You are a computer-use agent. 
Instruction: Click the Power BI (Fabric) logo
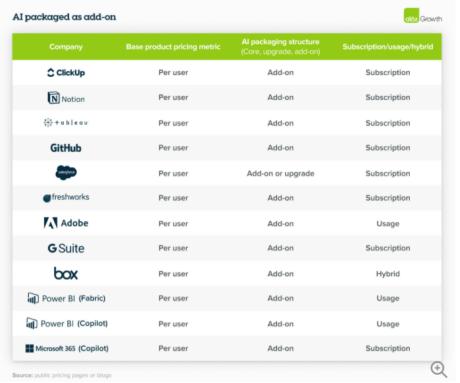66,298
